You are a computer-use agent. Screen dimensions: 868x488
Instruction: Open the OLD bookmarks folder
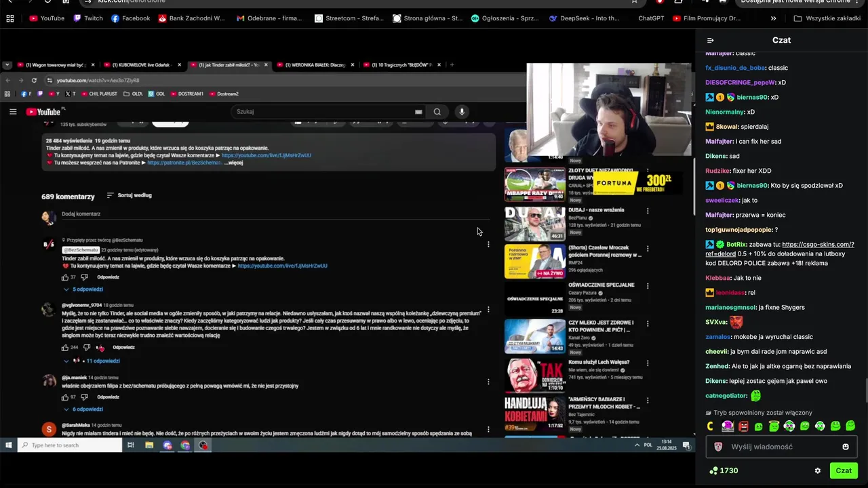pyautogui.click(x=133, y=94)
